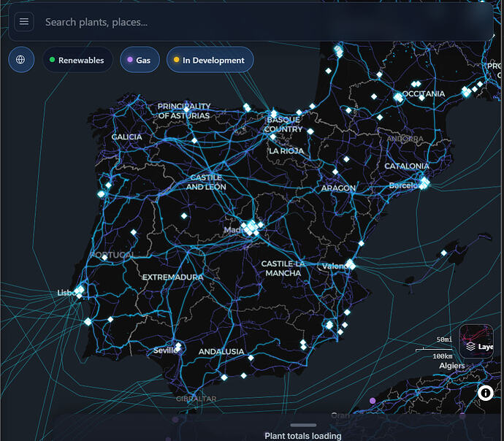Select the diamond marker near Mallorca
This screenshot has height=441, width=504.
(443, 253)
